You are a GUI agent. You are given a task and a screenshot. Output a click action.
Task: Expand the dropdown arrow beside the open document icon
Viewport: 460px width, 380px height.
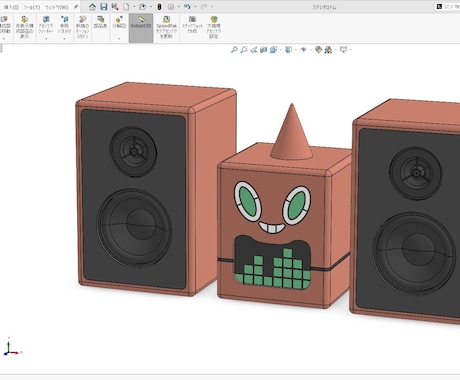click(150, 7)
